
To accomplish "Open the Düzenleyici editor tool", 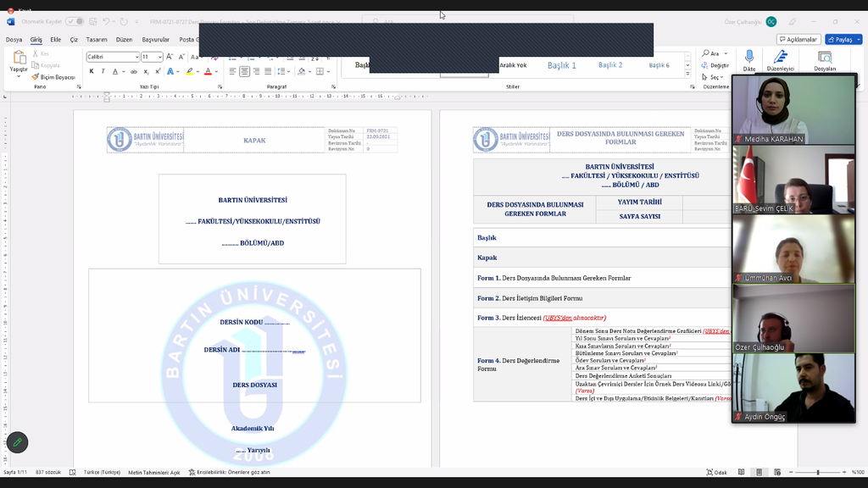I will click(781, 59).
